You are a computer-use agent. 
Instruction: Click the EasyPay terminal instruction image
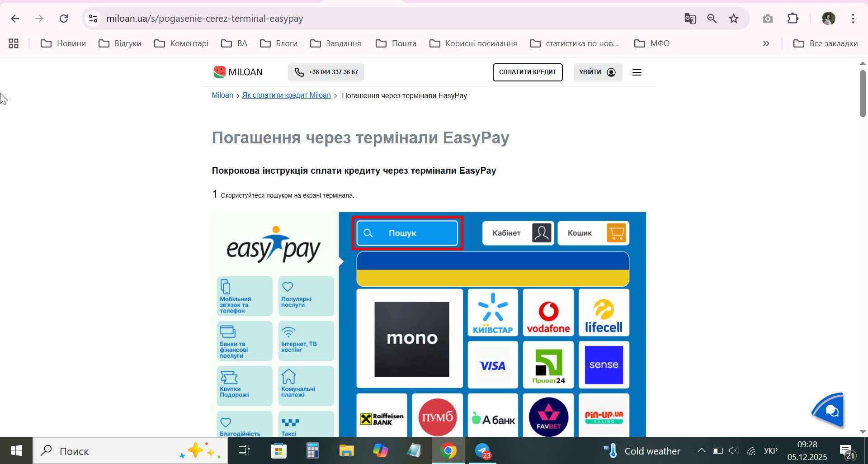click(429, 324)
